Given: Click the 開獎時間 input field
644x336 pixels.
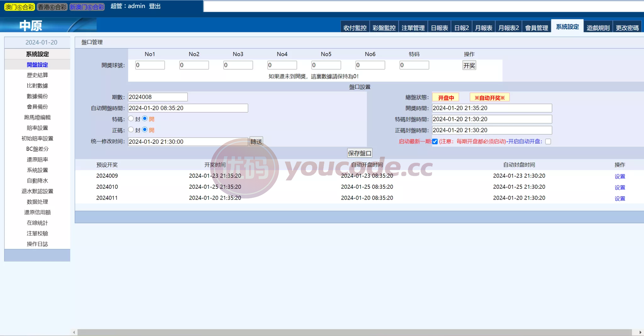Looking at the screenshot, I should [492, 108].
